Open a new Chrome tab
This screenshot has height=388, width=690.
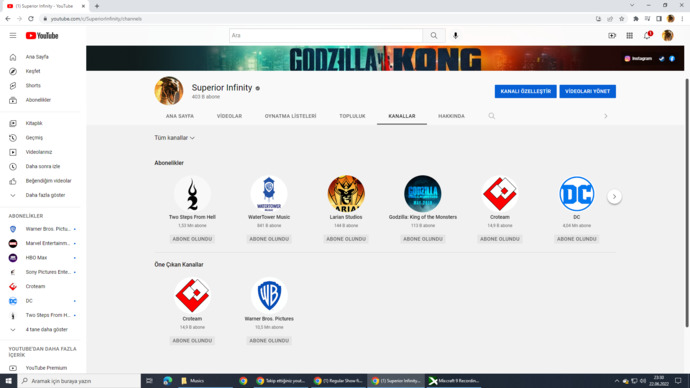click(97, 6)
